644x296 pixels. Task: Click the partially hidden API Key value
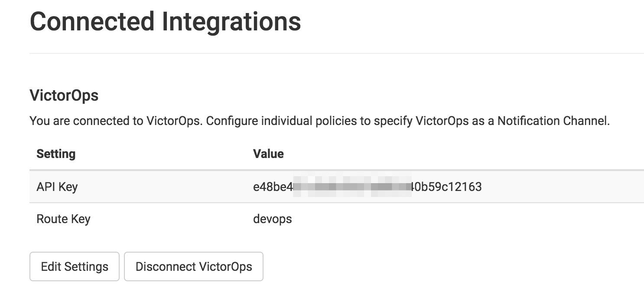point(368,186)
